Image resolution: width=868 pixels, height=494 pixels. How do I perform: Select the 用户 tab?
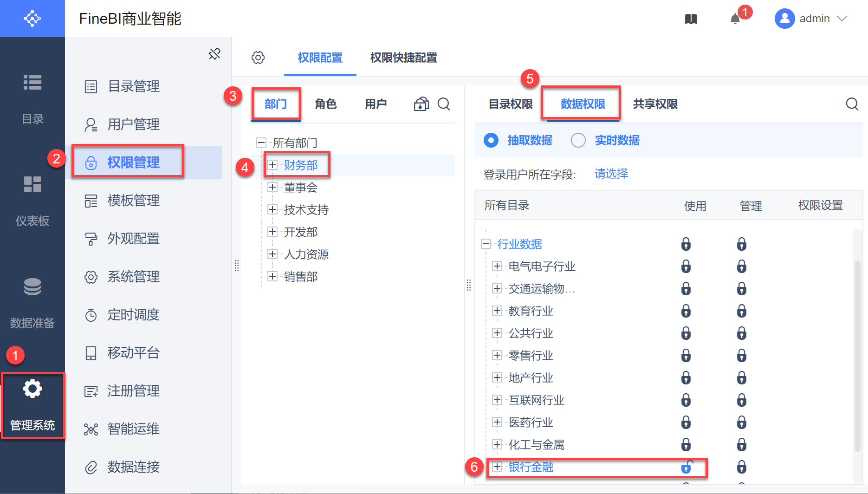[x=376, y=104]
